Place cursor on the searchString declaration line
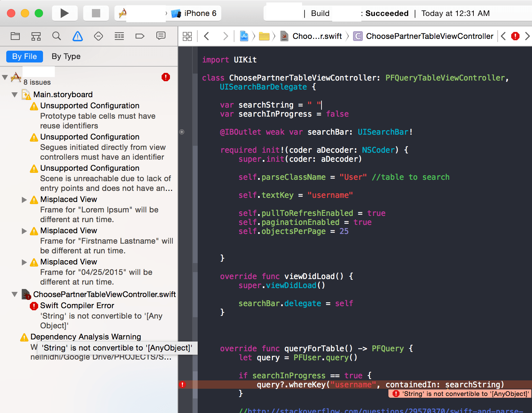 tap(271, 105)
